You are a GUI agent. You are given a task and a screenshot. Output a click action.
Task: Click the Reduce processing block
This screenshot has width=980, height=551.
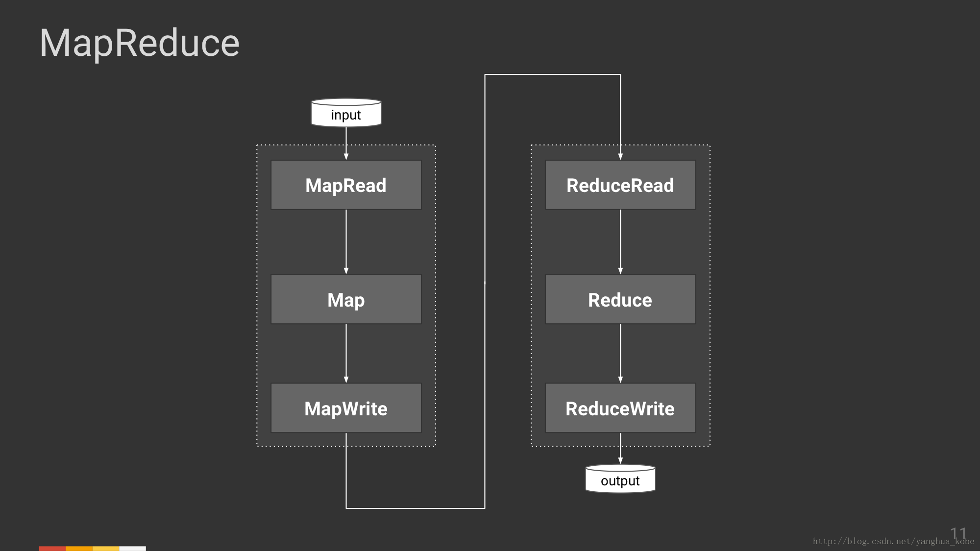click(620, 298)
